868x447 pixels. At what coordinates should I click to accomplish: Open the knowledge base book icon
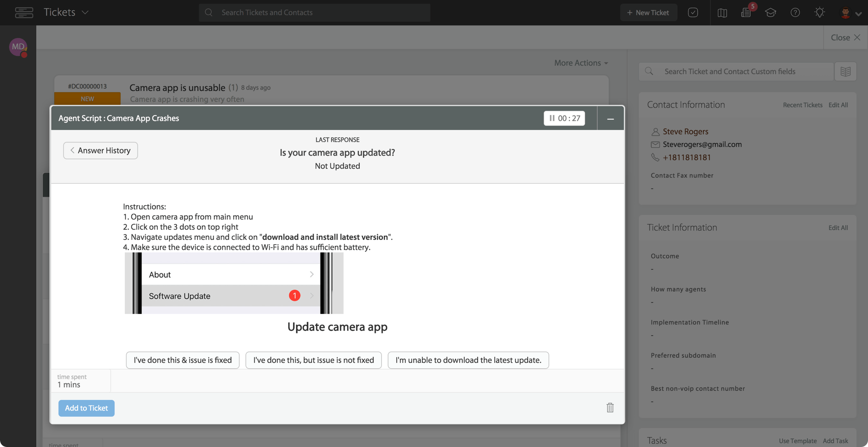(722, 13)
